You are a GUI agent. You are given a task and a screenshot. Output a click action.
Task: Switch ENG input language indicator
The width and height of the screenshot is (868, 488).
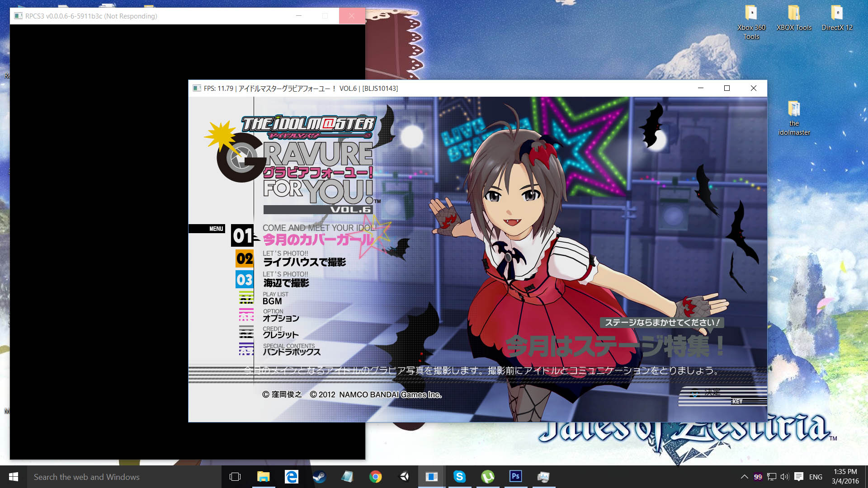[x=816, y=477]
